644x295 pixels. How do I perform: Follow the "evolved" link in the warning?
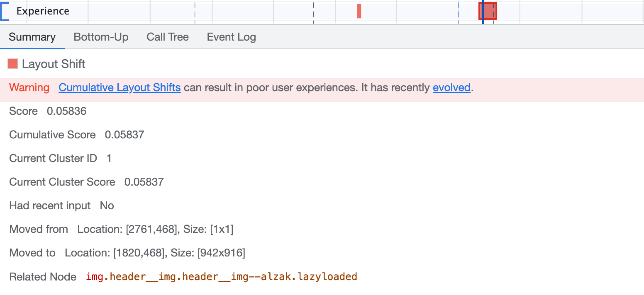point(451,88)
